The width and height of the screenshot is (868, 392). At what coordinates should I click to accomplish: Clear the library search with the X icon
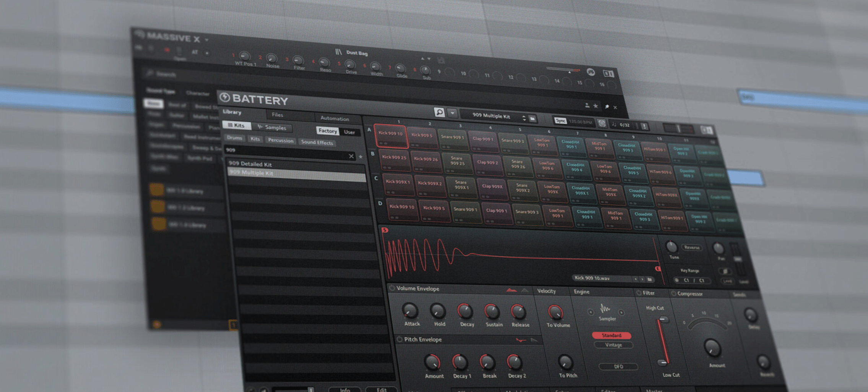351,156
